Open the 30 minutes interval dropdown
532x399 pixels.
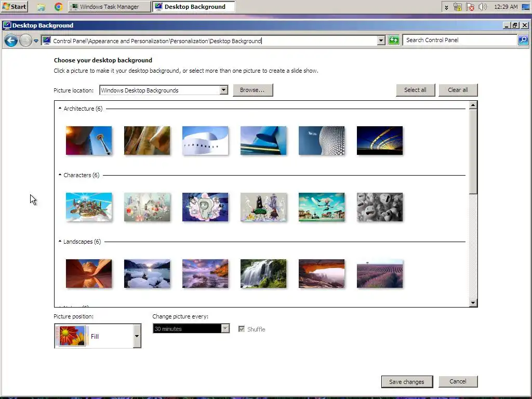tap(191, 328)
